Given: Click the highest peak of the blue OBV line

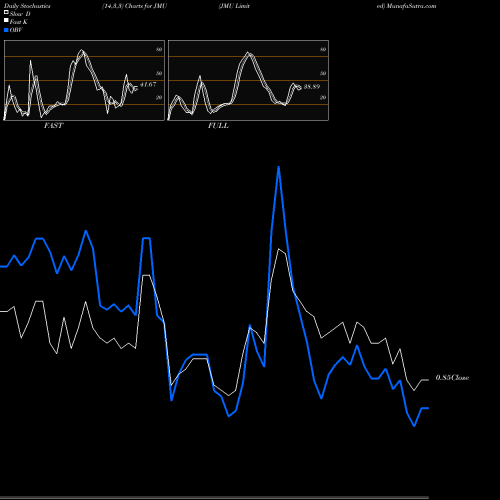Looking at the screenshot, I should coord(278,167).
